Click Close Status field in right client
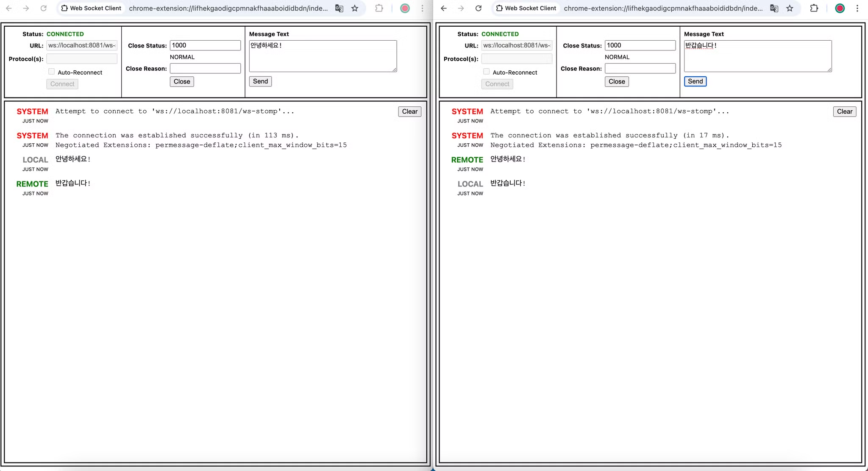 click(640, 45)
